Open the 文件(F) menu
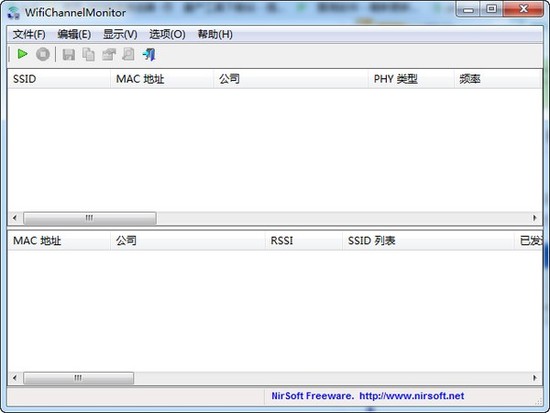This screenshot has width=550, height=413. click(29, 34)
